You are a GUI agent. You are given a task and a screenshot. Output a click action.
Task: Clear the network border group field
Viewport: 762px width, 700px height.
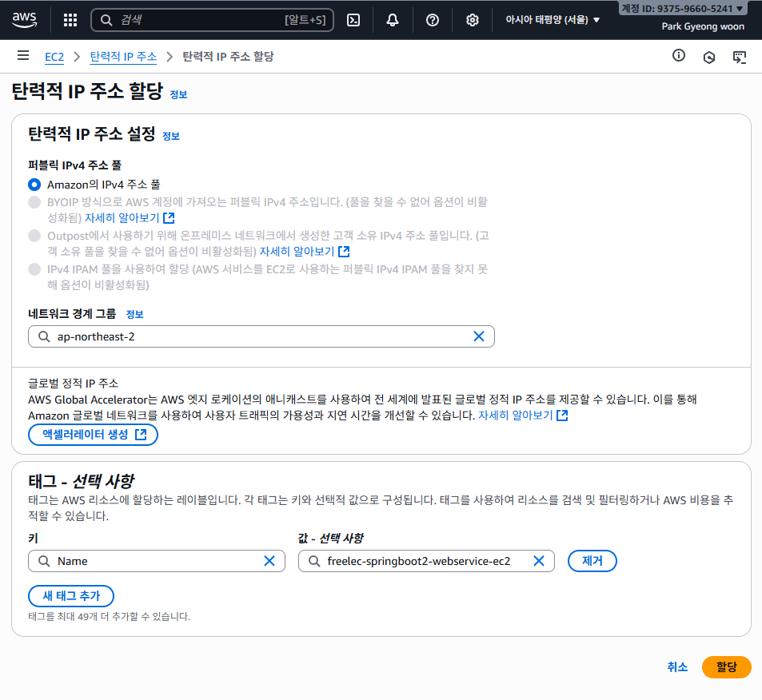(x=479, y=336)
